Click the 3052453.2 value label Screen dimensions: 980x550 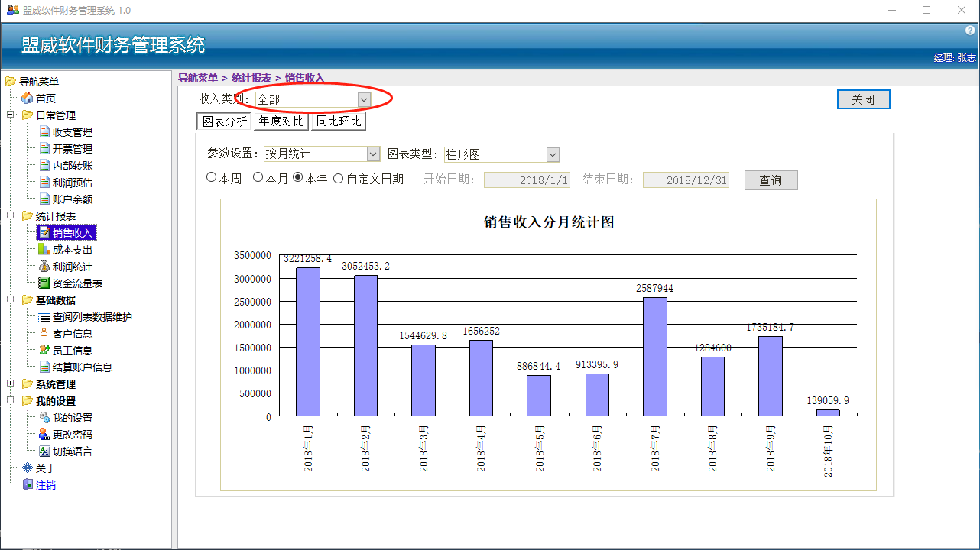coord(365,267)
